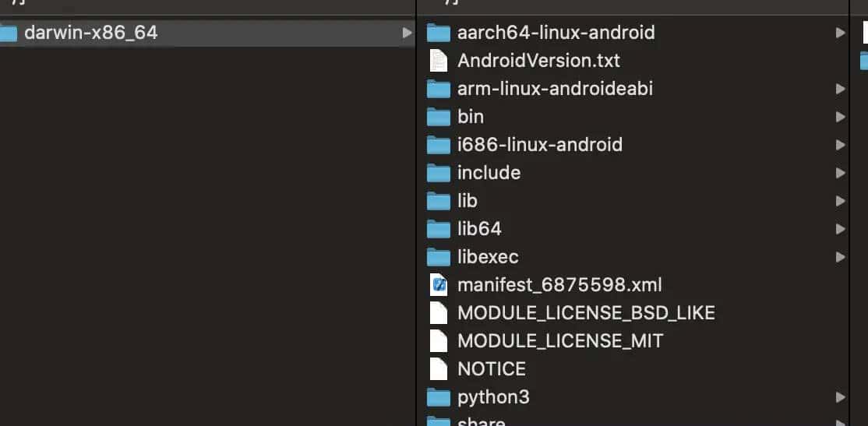Select the lib folder name

pyautogui.click(x=468, y=202)
